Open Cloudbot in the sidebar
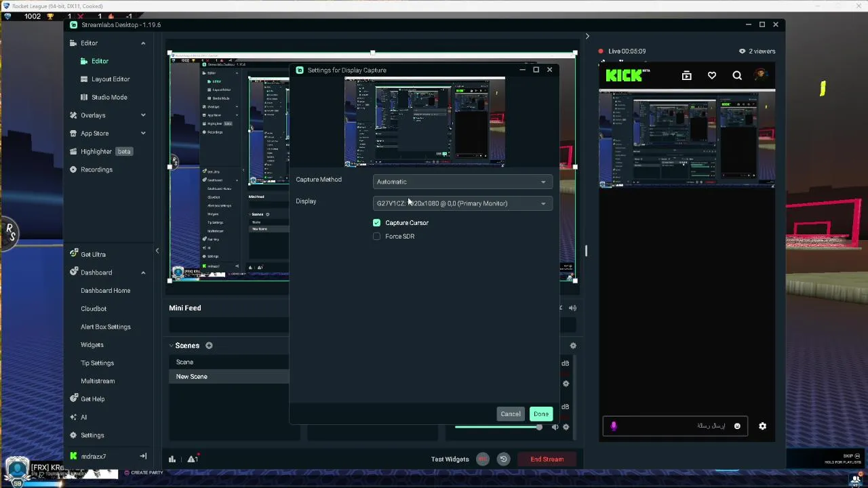Viewport: 868px width, 488px height. tap(94, 308)
